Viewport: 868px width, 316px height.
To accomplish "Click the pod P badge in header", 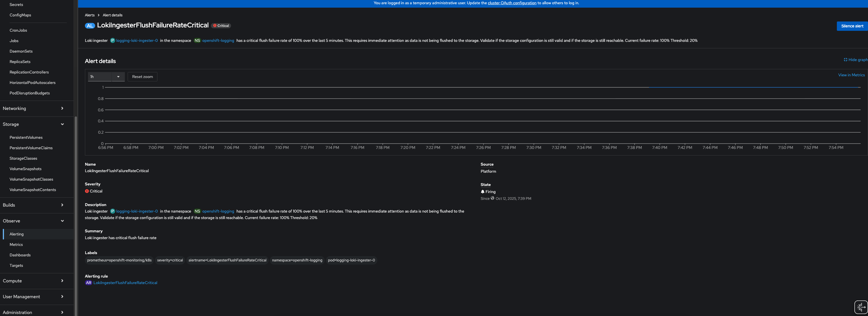I will coord(113,40).
